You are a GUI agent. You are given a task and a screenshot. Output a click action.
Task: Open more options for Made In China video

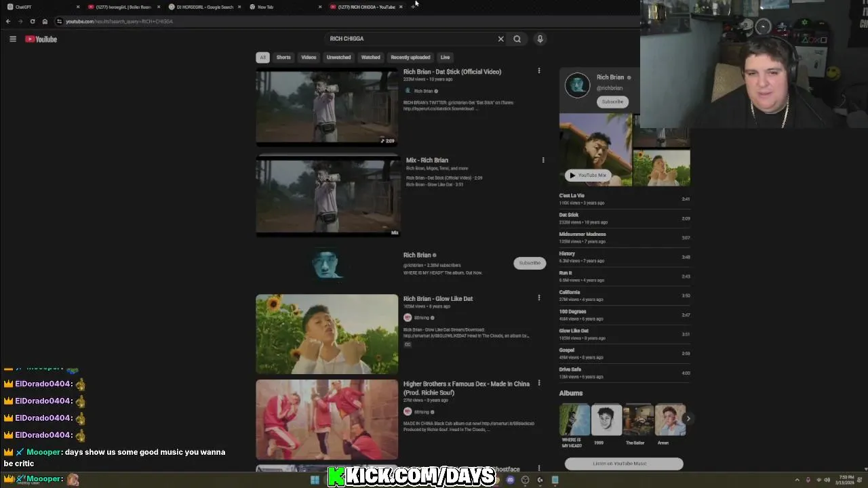click(x=539, y=384)
